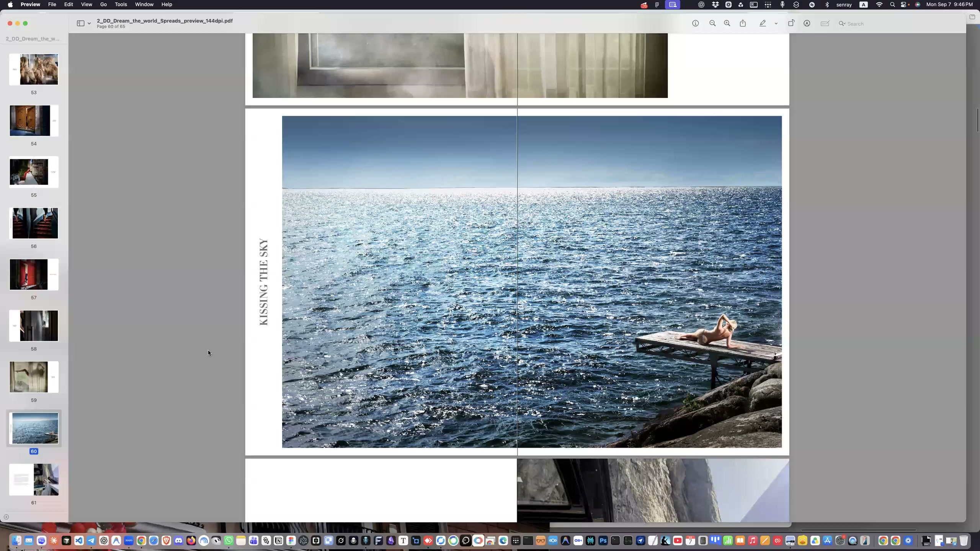Select the page 57 thumbnail
980x551 pixels.
[34, 274]
